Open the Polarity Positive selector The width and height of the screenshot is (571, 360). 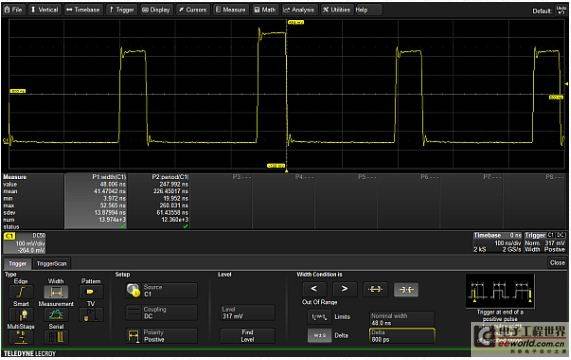pos(162,336)
